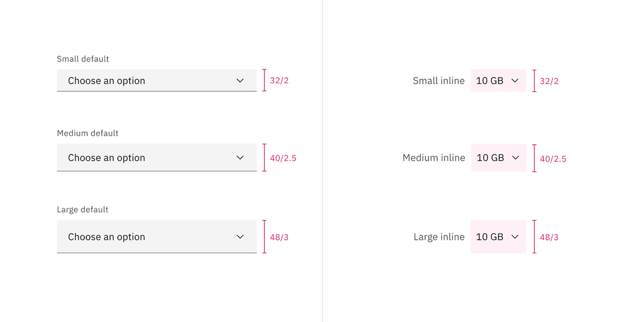Expand the Medium inline 10 GB dropdown
Screen dimensions: 644x322
click(491, 158)
